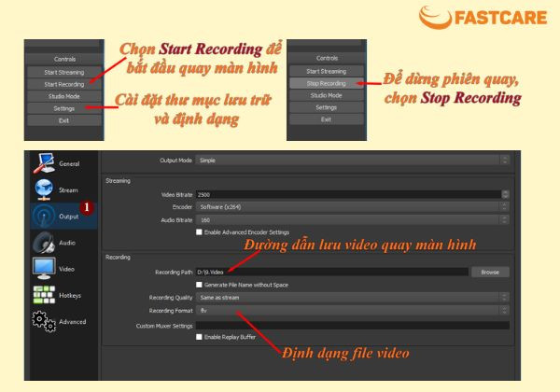Select the Stream label in sidebar
The image size is (560, 392).
pos(68,189)
